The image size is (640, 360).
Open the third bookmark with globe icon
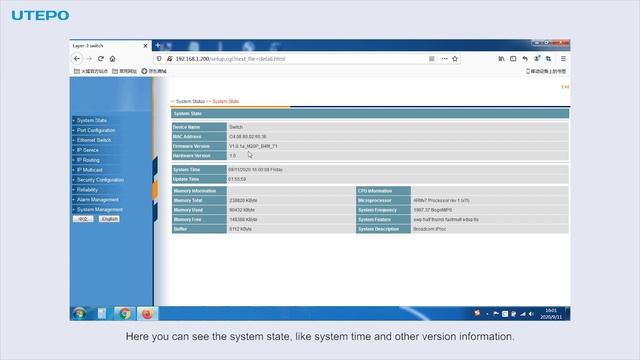click(x=154, y=71)
